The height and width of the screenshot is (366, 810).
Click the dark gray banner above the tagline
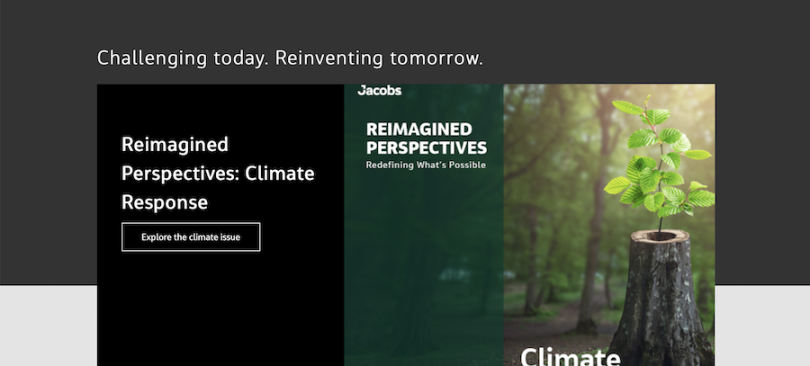coord(405,23)
